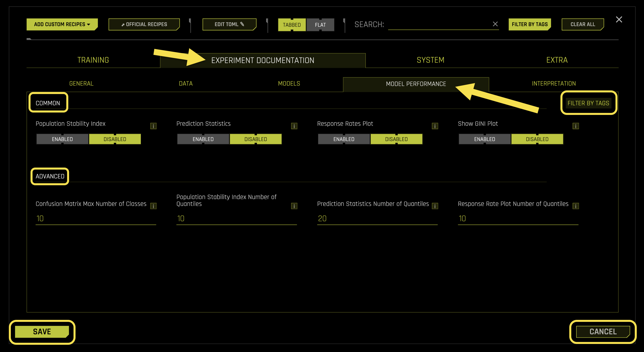Switch to the Interpretation tab
The height and width of the screenshot is (352, 644).
click(553, 83)
